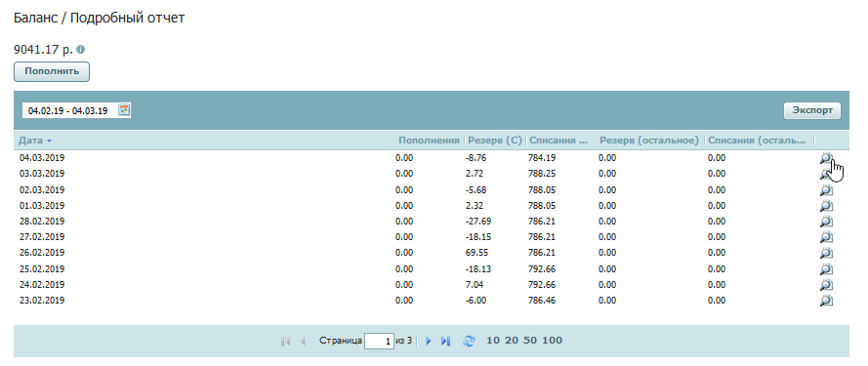Open details icon for 03.03.2019 row
Viewport: 868px width, 366px height.
point(826,174)
